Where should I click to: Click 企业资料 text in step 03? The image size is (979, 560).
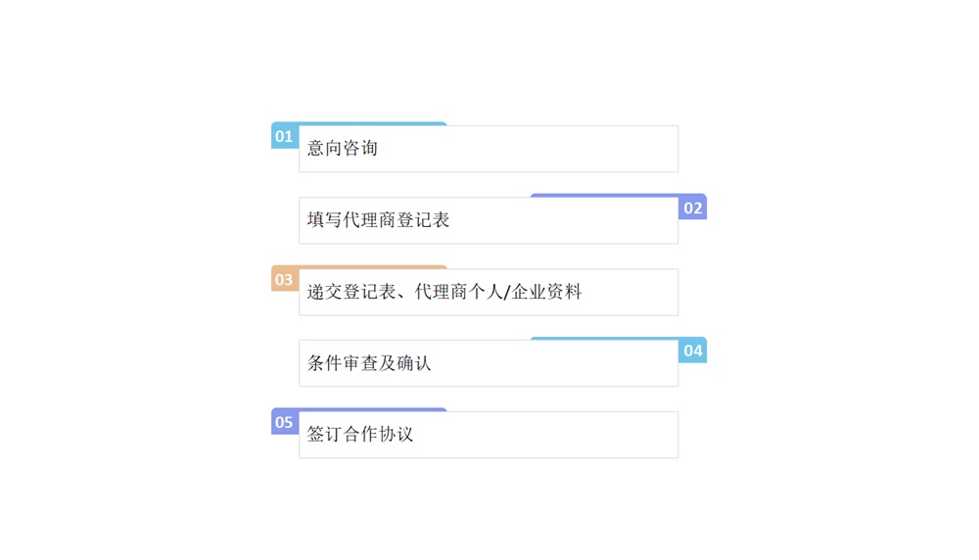tap(546, 292)
